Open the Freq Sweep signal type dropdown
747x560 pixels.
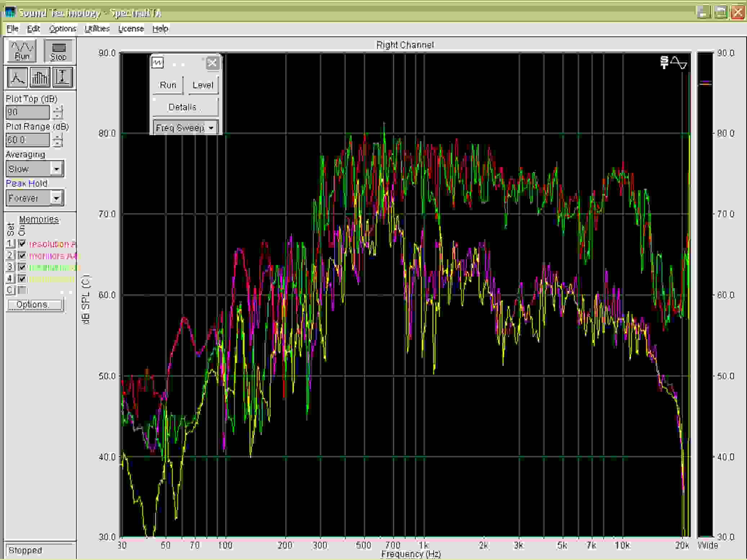211,128
